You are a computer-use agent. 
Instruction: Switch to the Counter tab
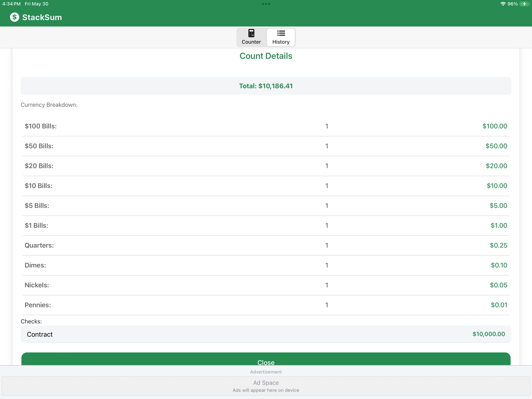pyautogui.click(x=251, y=37)
